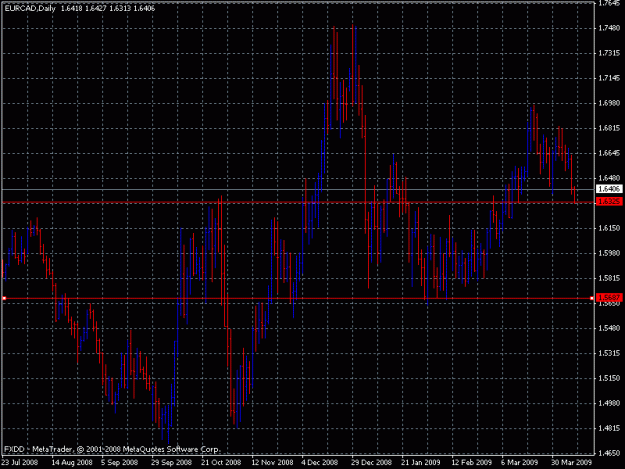The width and height of the screenshot is (625, 469).
Task: Click the 1.6980 price axis label
Action: [x=609, y=103]
